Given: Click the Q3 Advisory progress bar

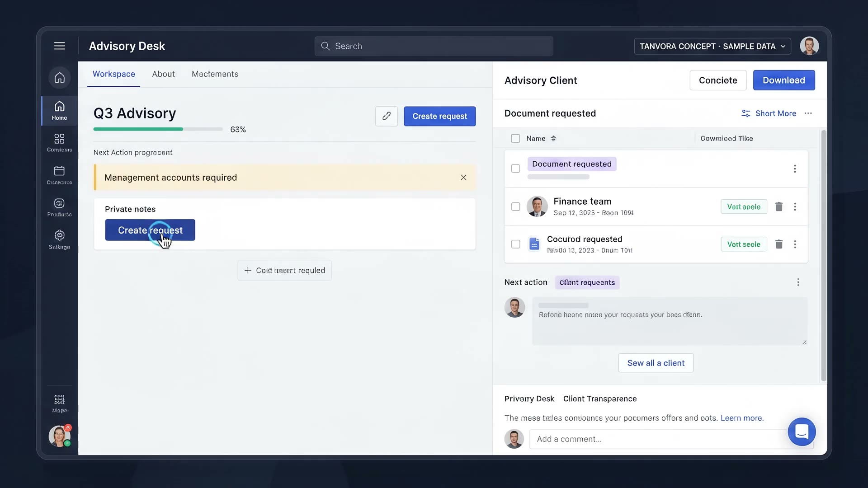Looking at the screenshot, I should (158, 129).
